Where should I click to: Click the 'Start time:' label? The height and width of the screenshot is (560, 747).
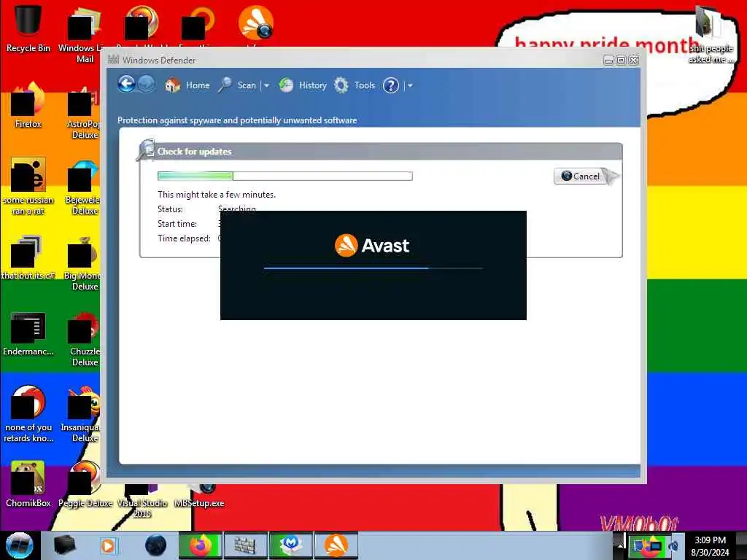(177, 224)
